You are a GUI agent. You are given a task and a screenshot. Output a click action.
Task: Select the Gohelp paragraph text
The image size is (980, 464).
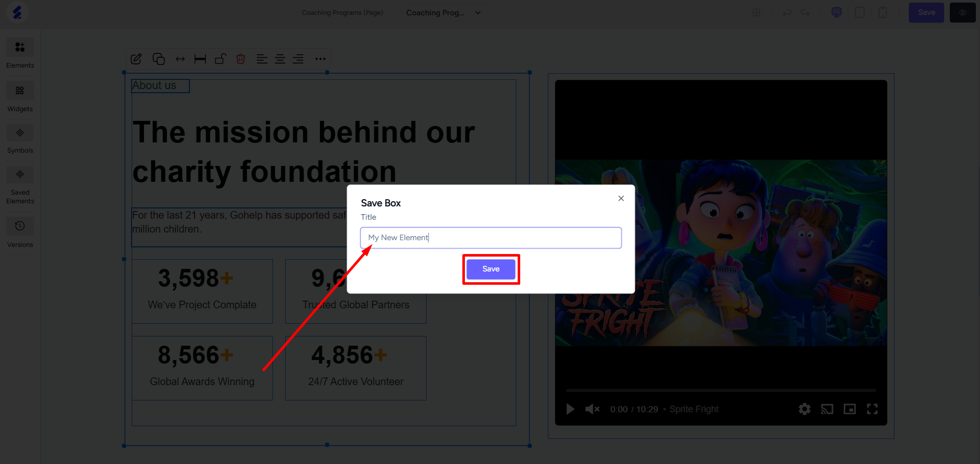pos(239,222)
